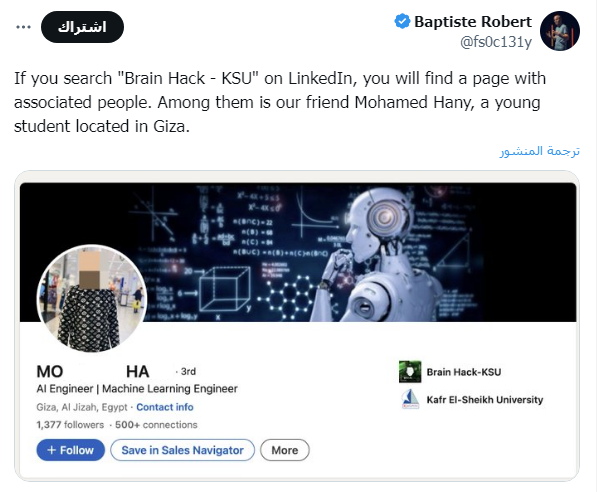The height and width of the screenshot is (492, 611).
Task: Open the Brain Hack-KSU text link
Action: [x=464, y=372]
